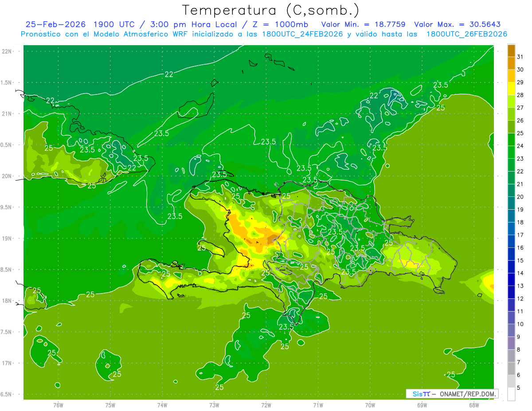Click the colorbar label "18"
532x411 pixels.
[x=520, y=223]
